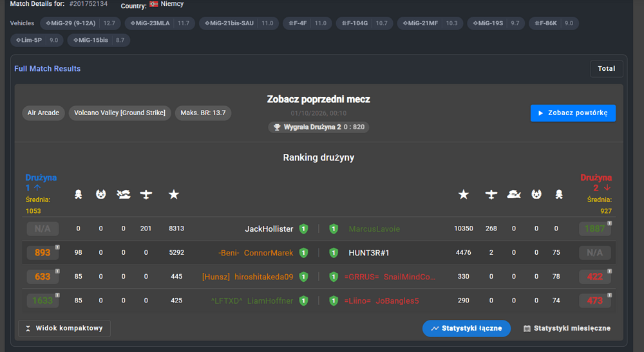644x352 pixels.
Task: Click the shield badge beside SnailMindCo
Action: 334,277
